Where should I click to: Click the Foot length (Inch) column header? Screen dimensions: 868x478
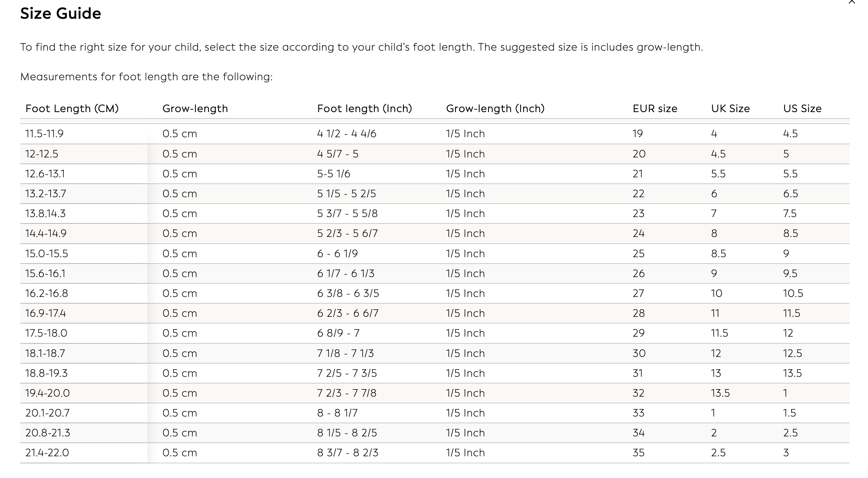364,109
